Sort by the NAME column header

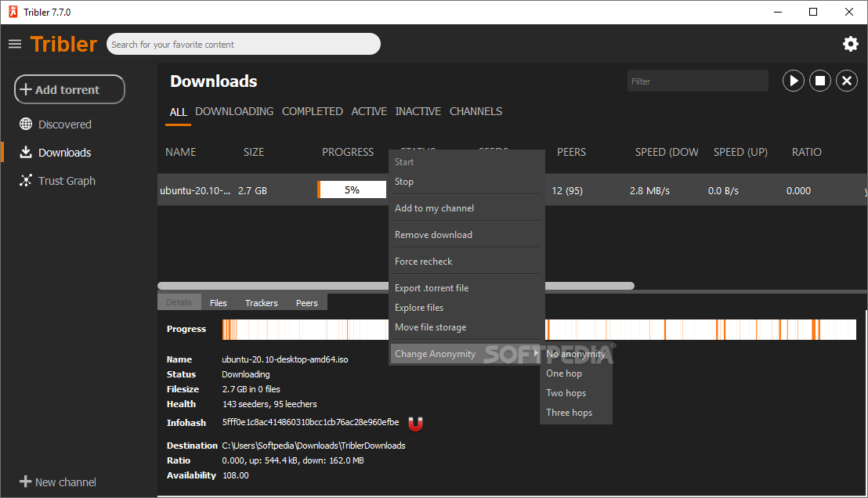[x=180, y=152]
